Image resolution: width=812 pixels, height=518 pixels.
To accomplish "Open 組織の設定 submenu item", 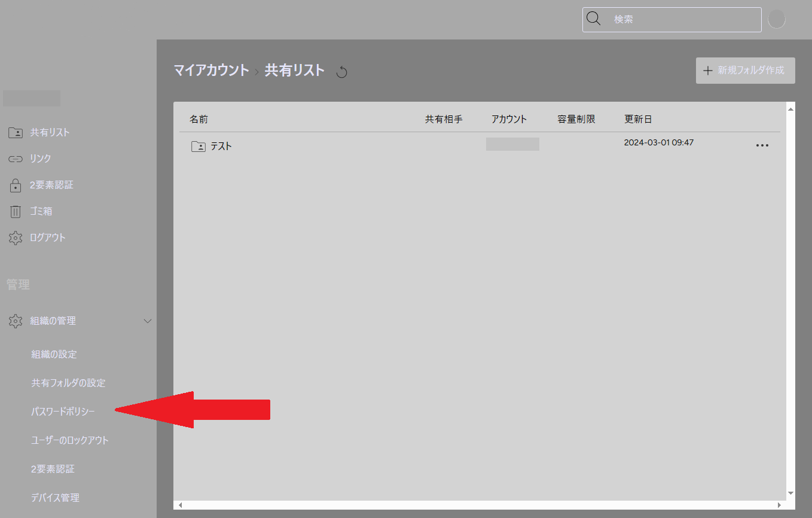I will tap(54, 354).
